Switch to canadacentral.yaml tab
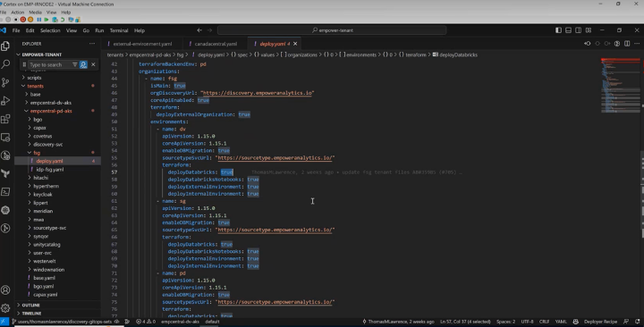This screenshot has width=644, height=327. pos(215,44)
